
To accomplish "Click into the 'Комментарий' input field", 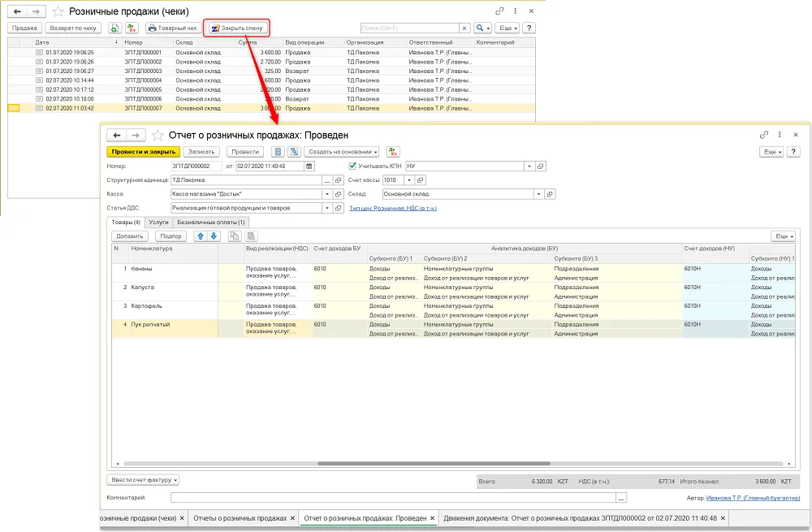I will (x=394, y=498).
